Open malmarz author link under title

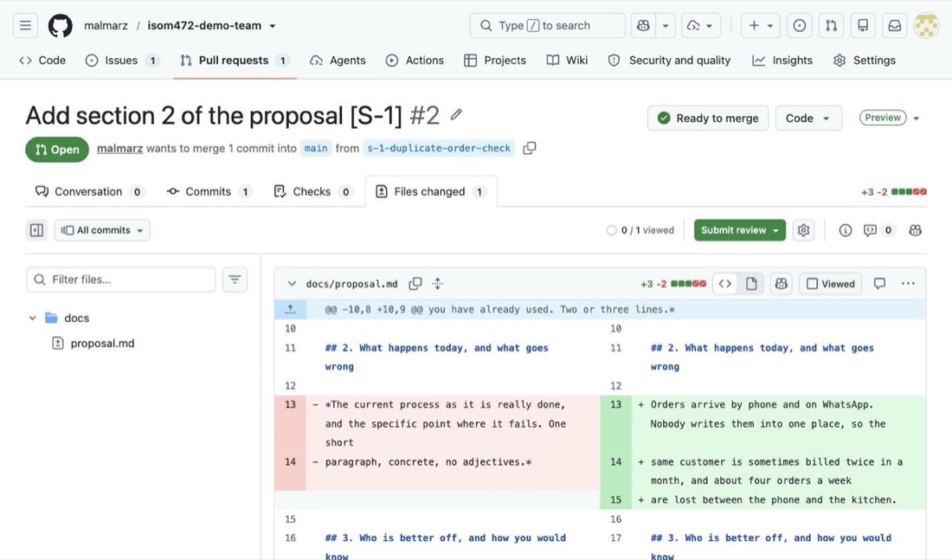pyautogui.click(x=119, y=148)
